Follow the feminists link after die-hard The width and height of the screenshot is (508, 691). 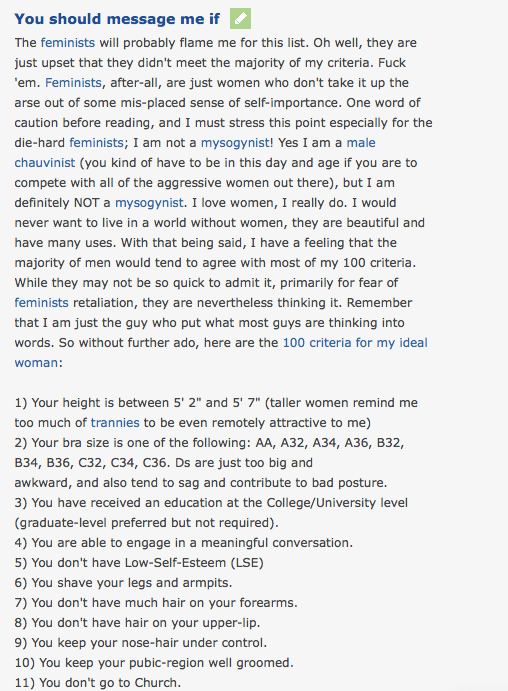click(x=96, y=143)
